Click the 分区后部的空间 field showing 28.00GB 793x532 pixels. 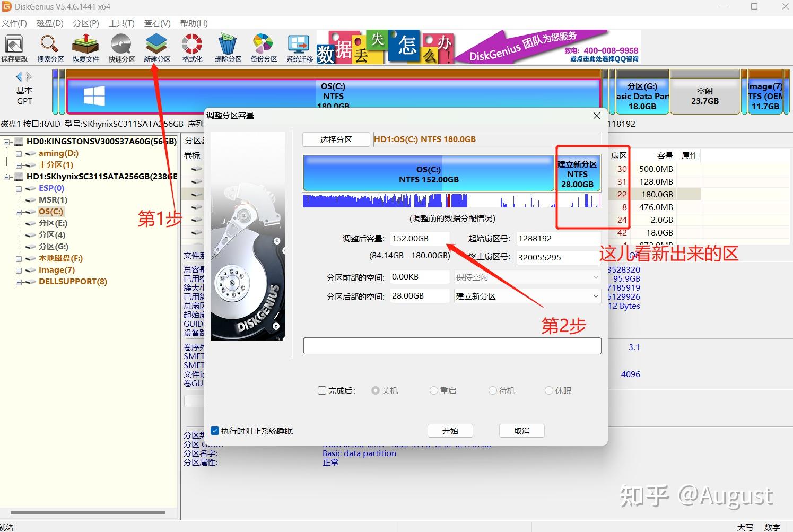(420, 296)
